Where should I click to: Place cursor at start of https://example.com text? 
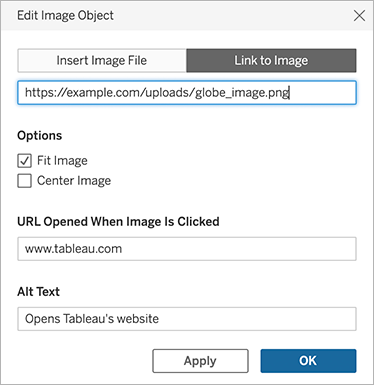[x=25, y=92]
